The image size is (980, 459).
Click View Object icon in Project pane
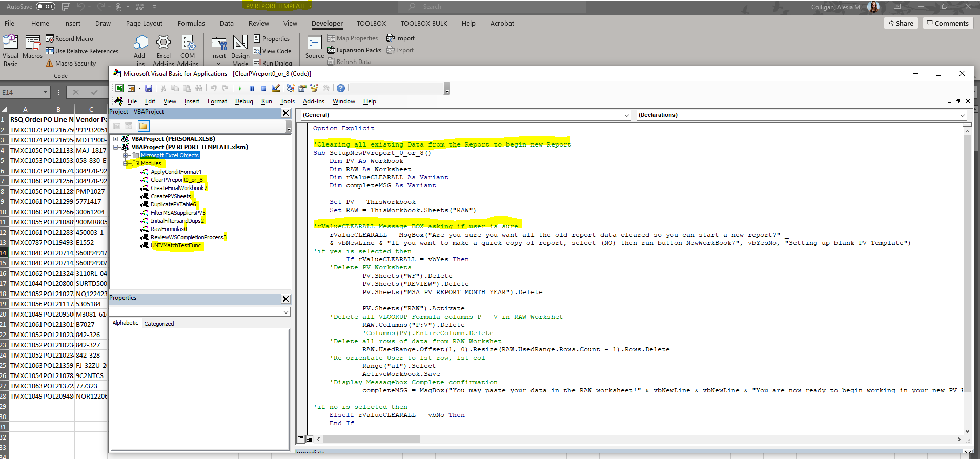pyautogui.click(x=129, y=126)
